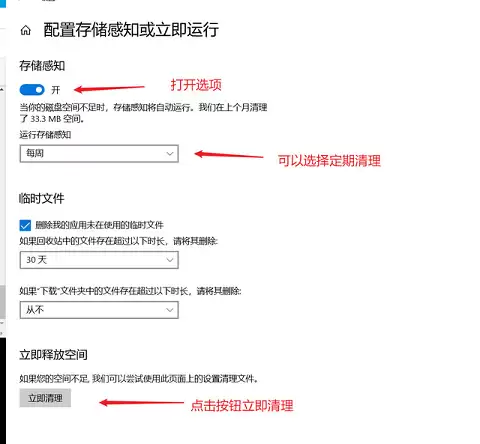The image size is (480, 444).
Task: Click the red 打开选项 annotation text
Action: click(x=196, y=85)
